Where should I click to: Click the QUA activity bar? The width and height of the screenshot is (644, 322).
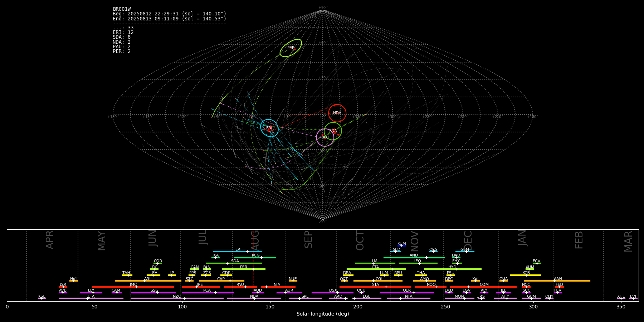tap(503, 281)
